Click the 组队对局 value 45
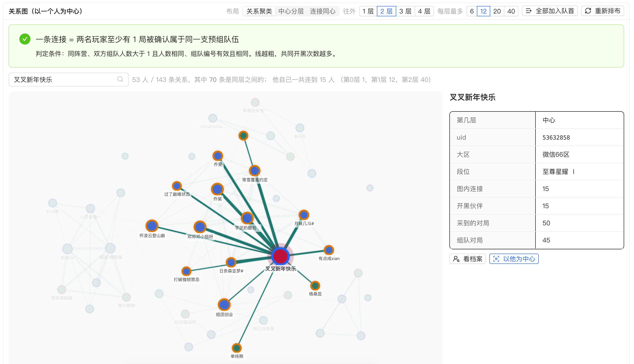The height and width of the screenshot is (364, 634). [x=546, y=240]
